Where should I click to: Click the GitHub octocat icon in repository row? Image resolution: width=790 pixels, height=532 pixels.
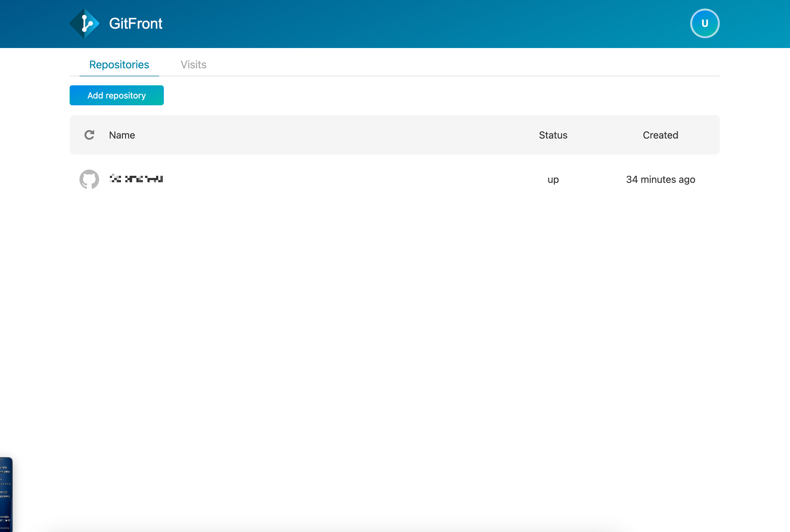pyautogui.click(x=89, y=179)
